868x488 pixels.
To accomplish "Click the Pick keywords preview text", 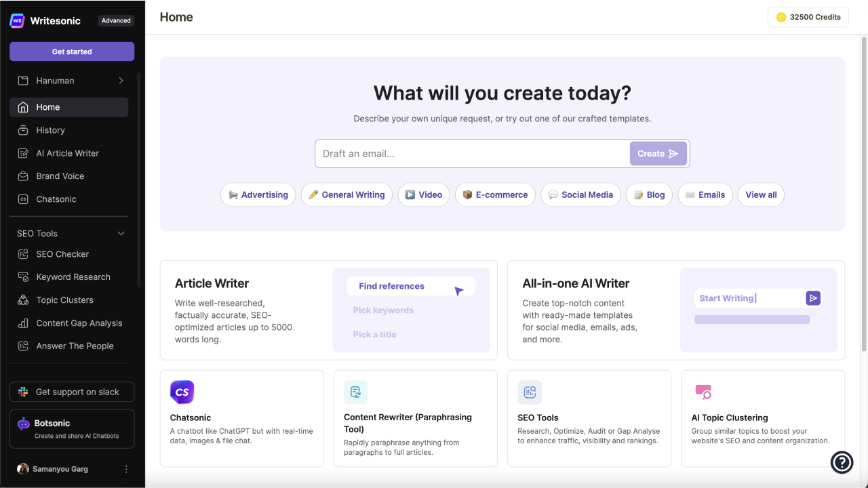I will tap(383, 310).
